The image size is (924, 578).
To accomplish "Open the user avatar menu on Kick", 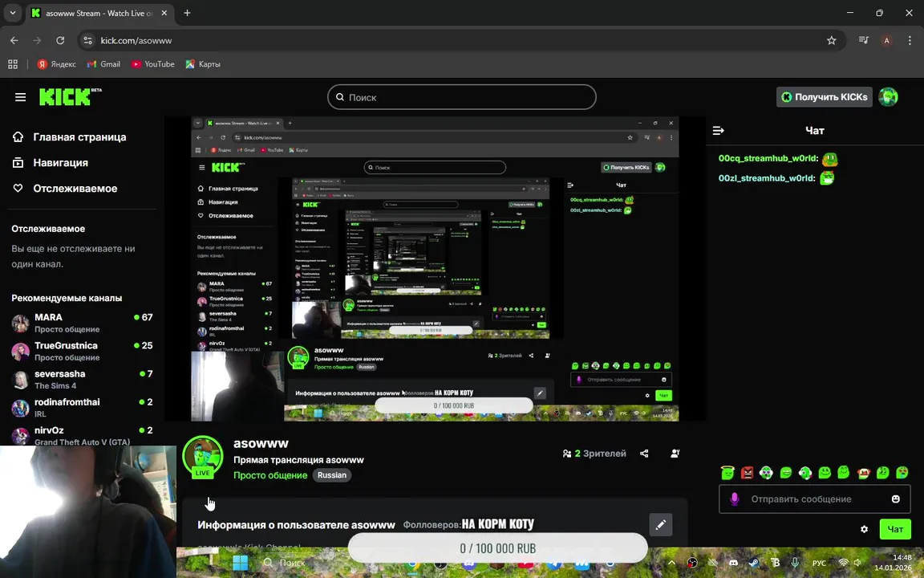I will pos(888,96).
